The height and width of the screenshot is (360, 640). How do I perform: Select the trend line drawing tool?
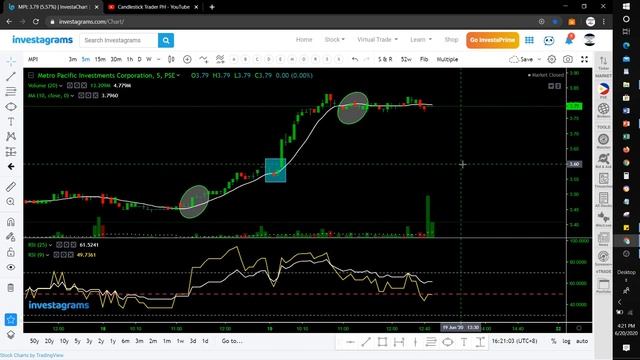[11, 76]
